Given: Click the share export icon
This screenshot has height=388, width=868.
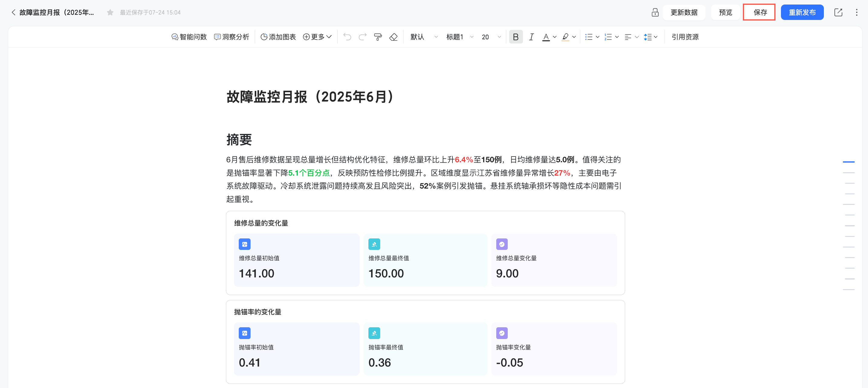Looking at the screenshot, I should [x=838, y=12].
